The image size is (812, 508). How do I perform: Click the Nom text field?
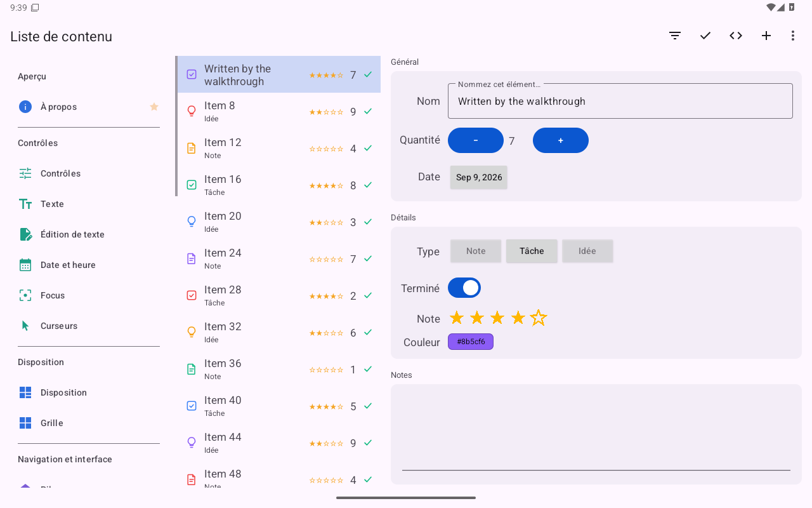pos(620,101)
